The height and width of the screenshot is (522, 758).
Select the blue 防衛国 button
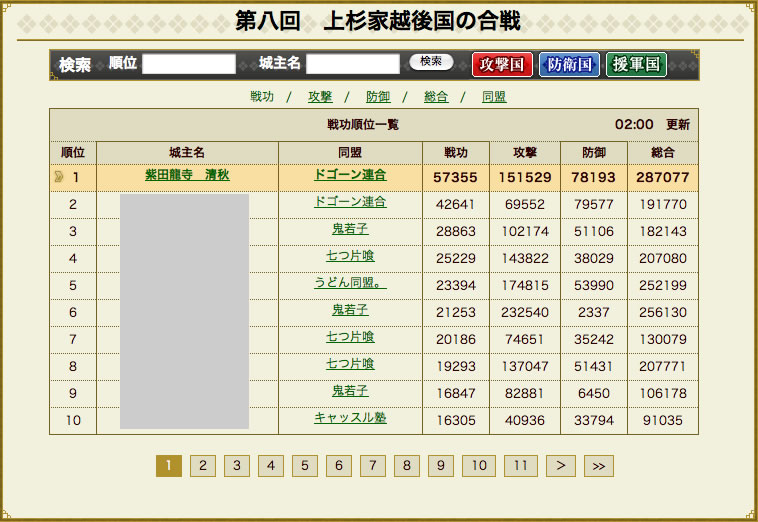click(x=569, y=65)
